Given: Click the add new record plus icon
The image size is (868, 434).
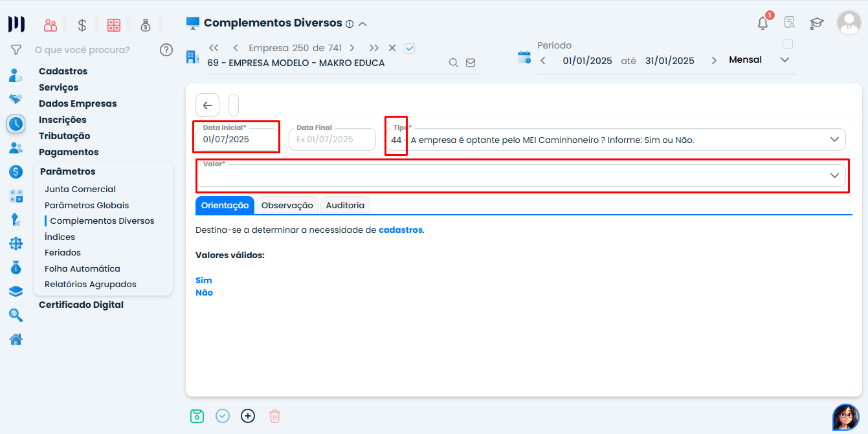Looking at the screenshot, I should pos(248,416).
